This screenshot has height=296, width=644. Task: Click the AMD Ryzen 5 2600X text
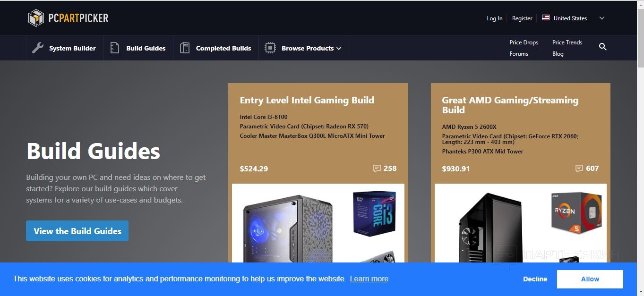click(x=469, y=127)
